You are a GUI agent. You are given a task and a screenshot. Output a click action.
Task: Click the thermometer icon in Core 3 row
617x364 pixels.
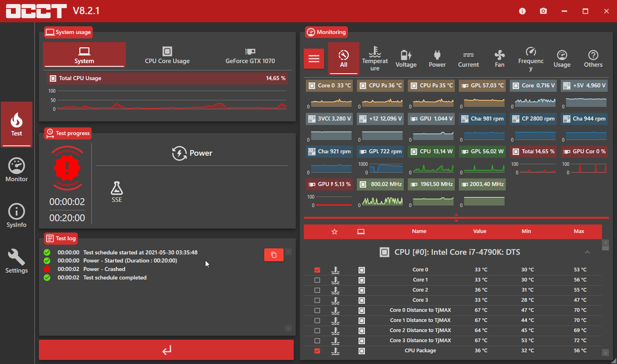pyautogui.click(x=335, y=300)
